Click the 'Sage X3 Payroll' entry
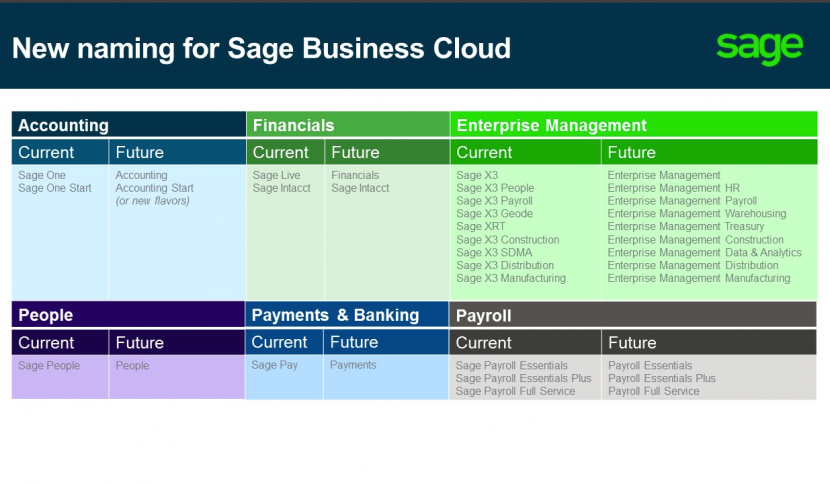This screenshot has width=830, height=485. (494, 201)
